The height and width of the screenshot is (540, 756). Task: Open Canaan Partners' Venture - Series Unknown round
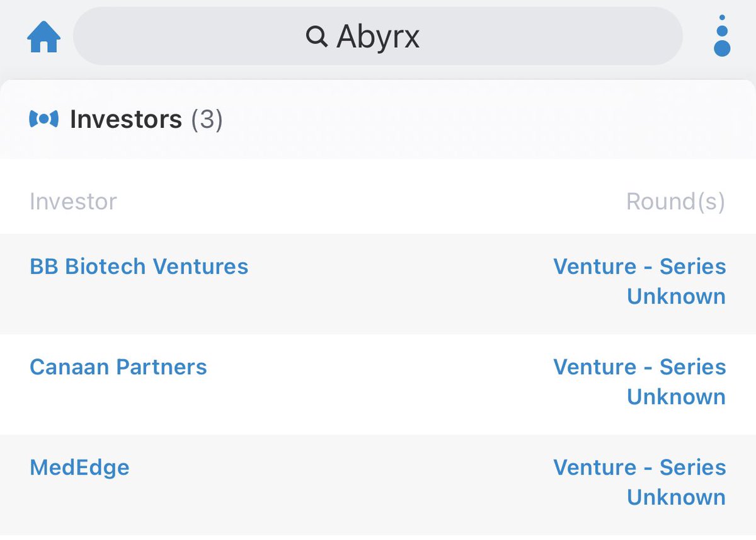click(639, 382)
